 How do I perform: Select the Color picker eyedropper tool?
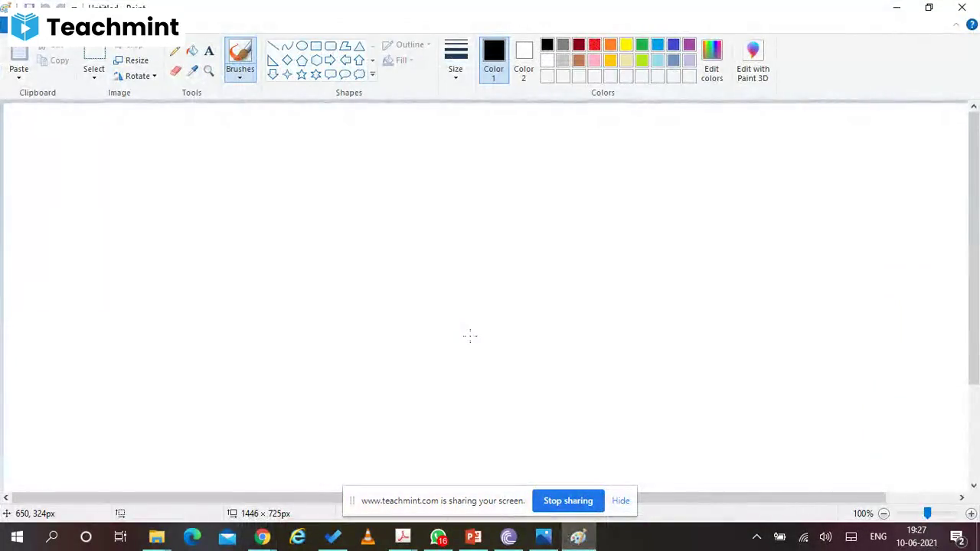(192, 71)
